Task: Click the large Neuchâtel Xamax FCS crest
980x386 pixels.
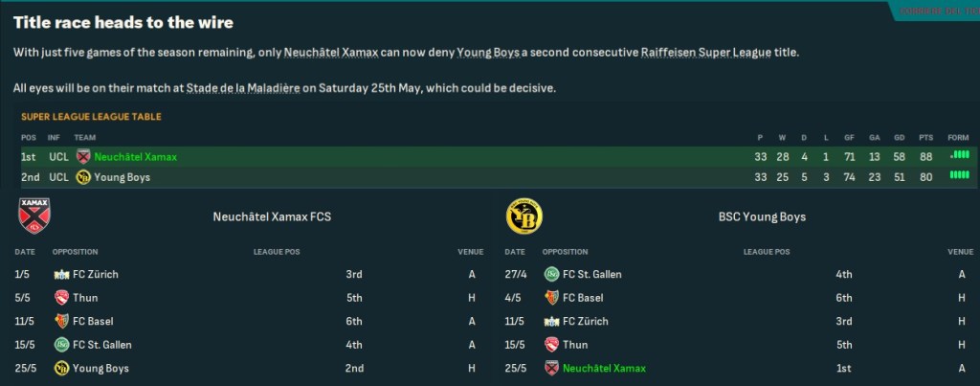Action: [33, 217]
